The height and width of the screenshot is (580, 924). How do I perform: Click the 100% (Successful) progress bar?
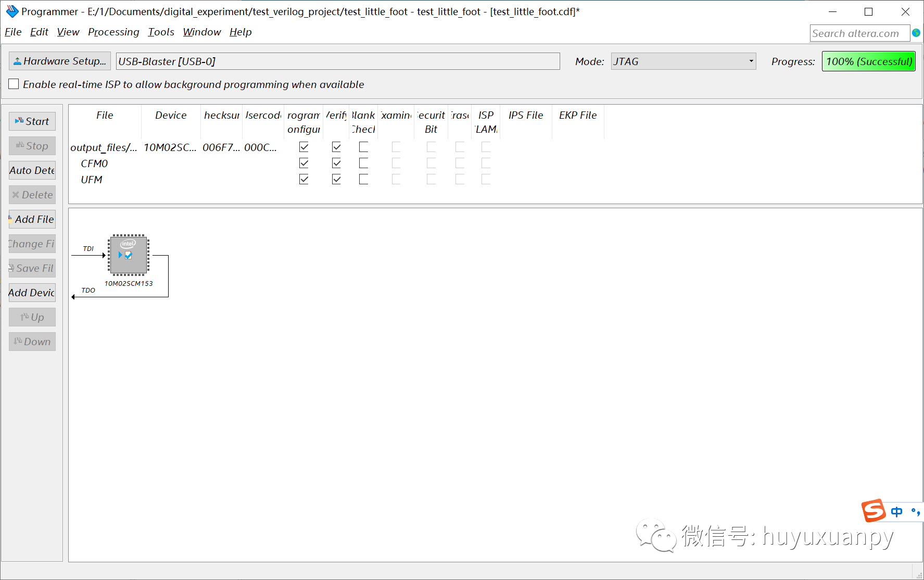tap(869, 61)
